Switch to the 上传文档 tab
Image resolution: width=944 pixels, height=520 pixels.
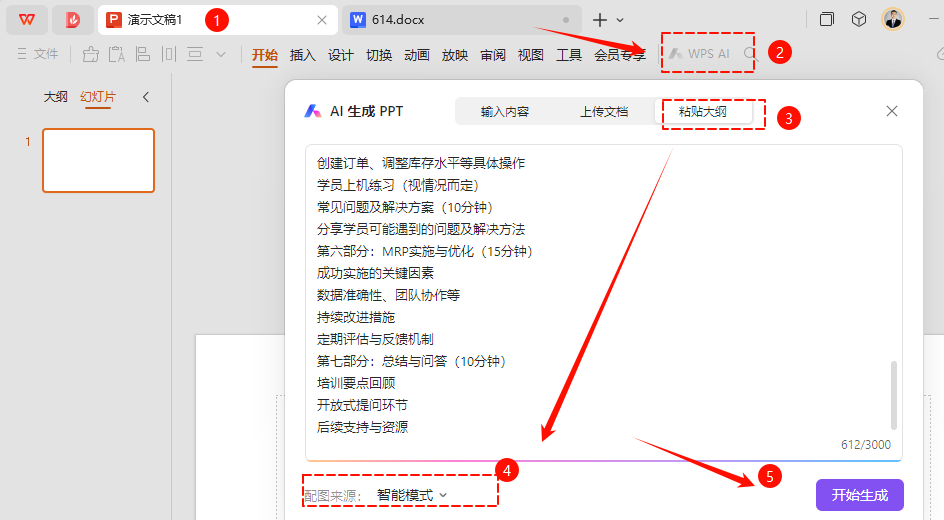click(604, 111)
